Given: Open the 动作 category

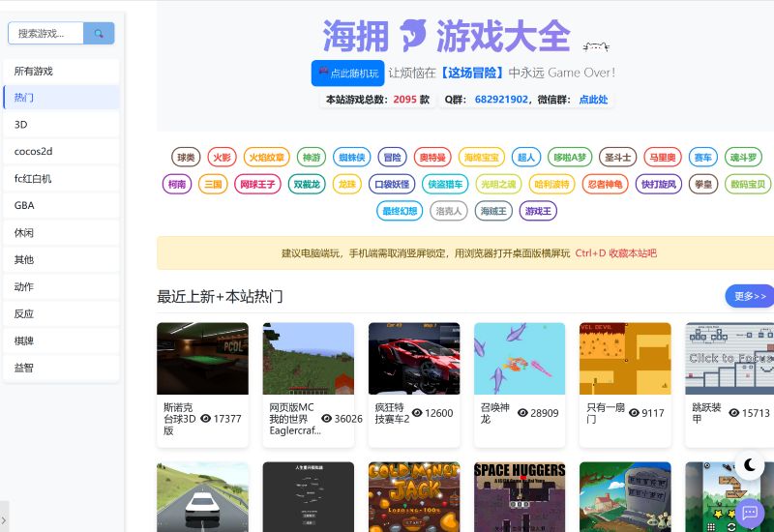Looking at the screenshot, I should coord(61,286).
